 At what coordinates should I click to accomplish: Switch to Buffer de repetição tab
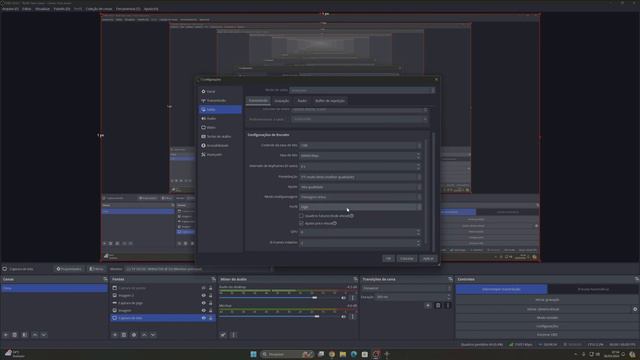330,100
